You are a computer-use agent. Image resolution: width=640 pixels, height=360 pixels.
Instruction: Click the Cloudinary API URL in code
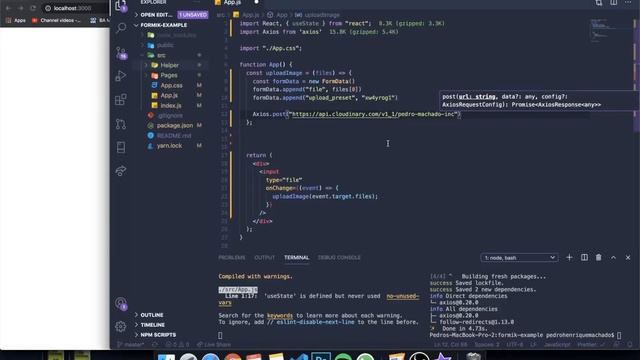[373, 114]
